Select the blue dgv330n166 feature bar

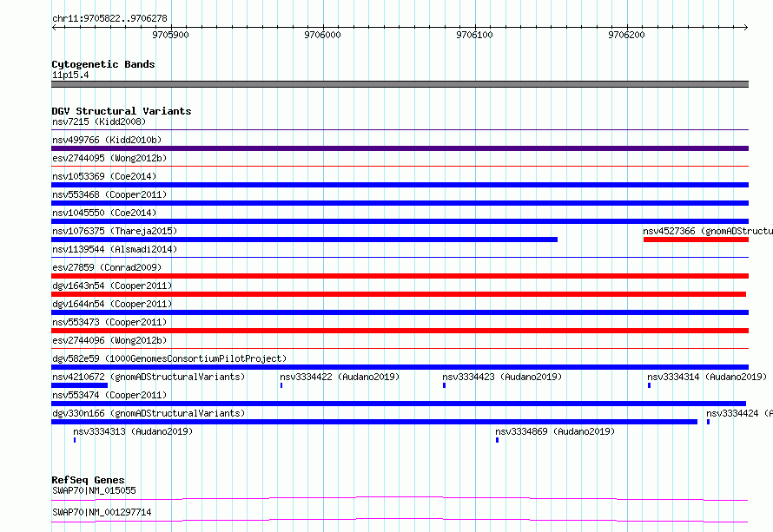[x=374, y=422]
